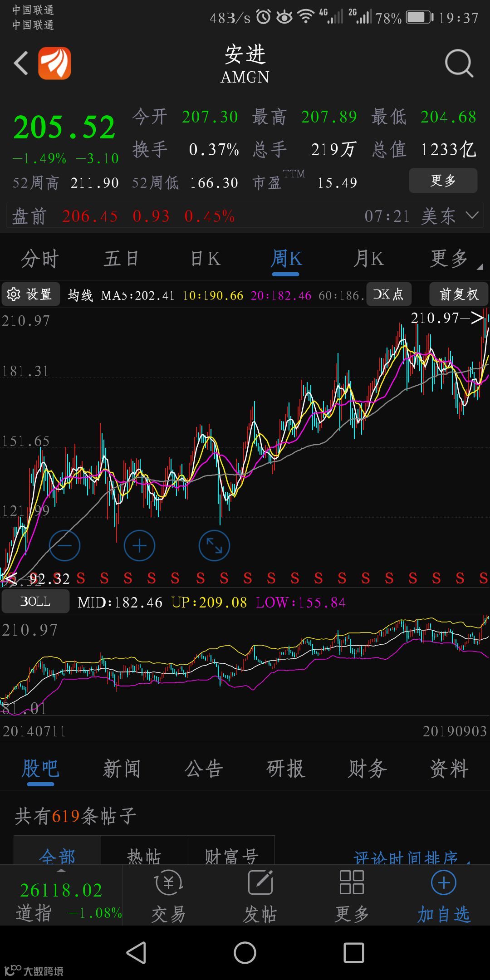Tap the alarm clock status icon
Image resolution: width=490 pixels, height=980 pixels.
point(263,17)
